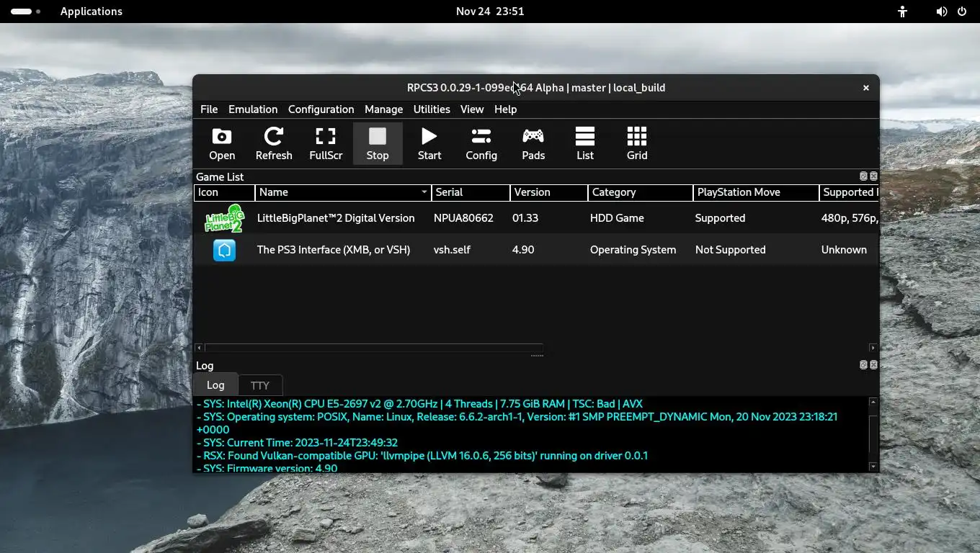
Task: Click the Icon column header
Action: pos(224,192)
